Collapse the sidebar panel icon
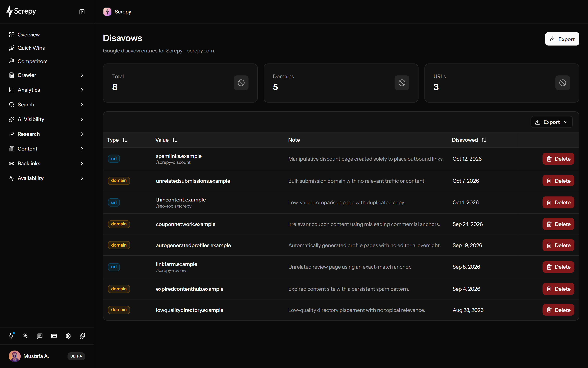 tap(82, 12)
